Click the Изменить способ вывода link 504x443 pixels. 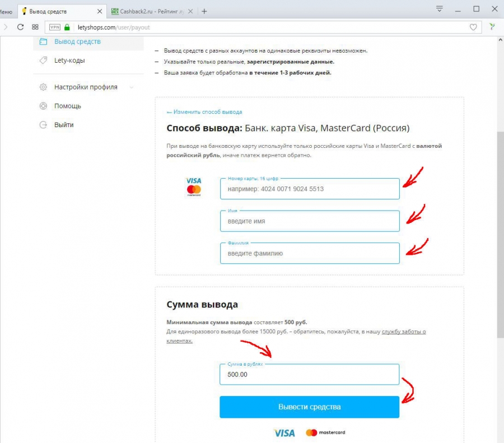coord(204,112)
